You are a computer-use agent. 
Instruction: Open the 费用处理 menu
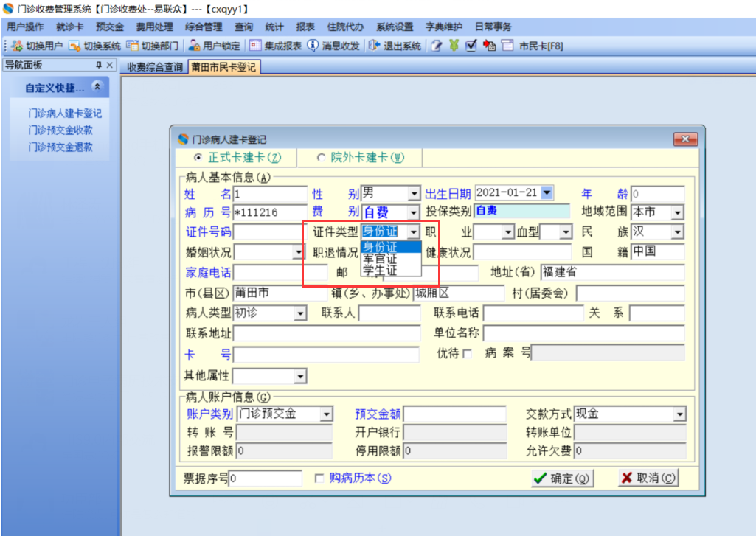[x=154, y=27]
